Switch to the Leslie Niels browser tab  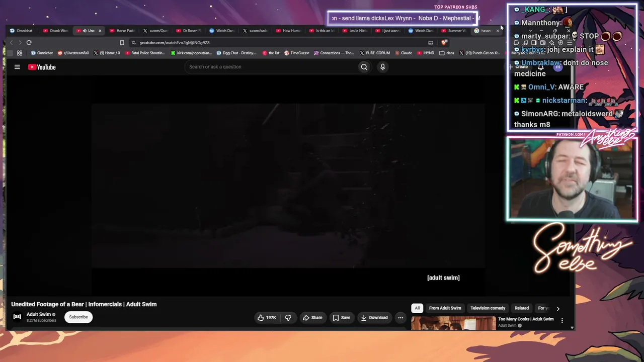[x=355, y=31]
